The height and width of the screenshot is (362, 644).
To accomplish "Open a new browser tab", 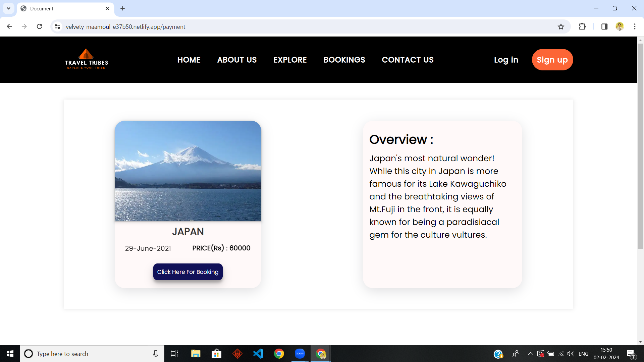I will point(123,8).
